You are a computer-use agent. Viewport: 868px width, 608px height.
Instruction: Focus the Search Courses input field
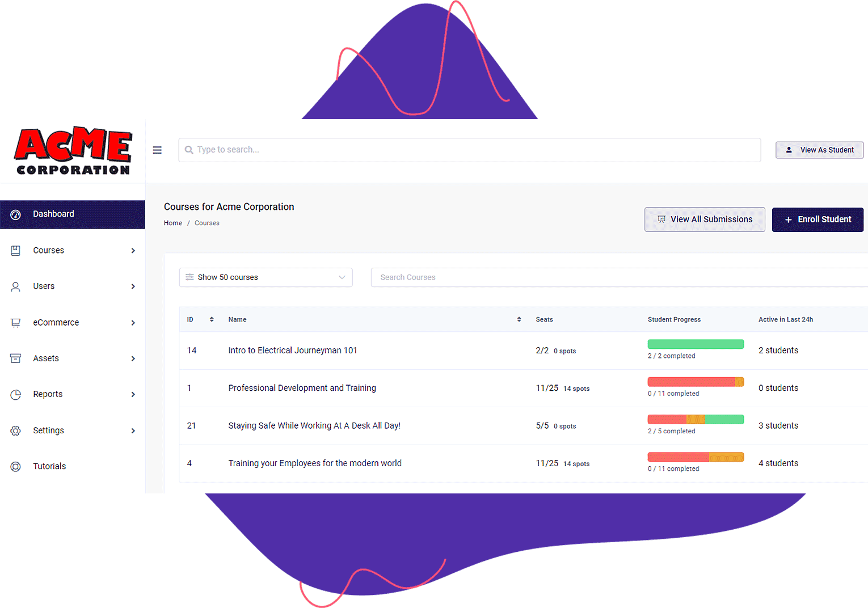(618, 277)
